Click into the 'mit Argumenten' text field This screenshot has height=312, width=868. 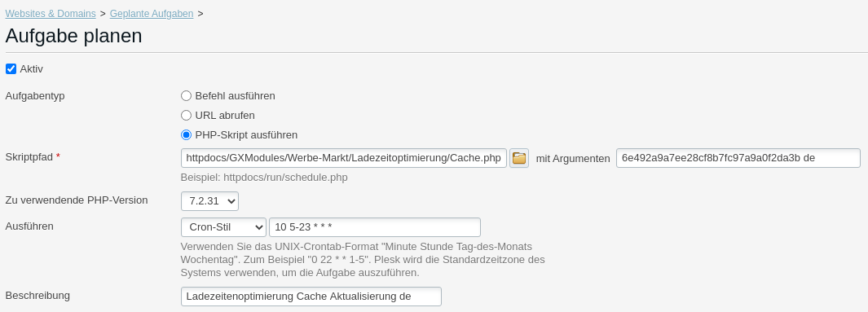tap(738, 158)
